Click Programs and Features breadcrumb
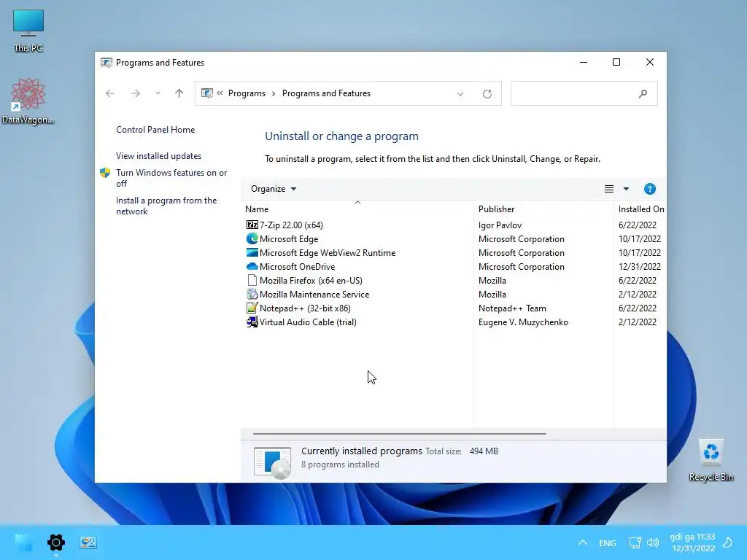The image size is (747, 560). tap(326, 93)
